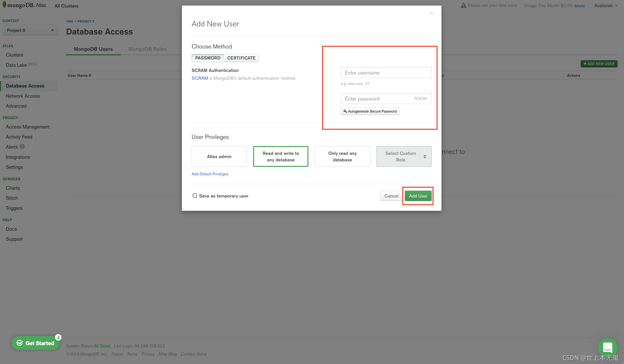Switch to MongoDB Roles tab
Viewport: 624px width, 364px height.
pos(147,49)
